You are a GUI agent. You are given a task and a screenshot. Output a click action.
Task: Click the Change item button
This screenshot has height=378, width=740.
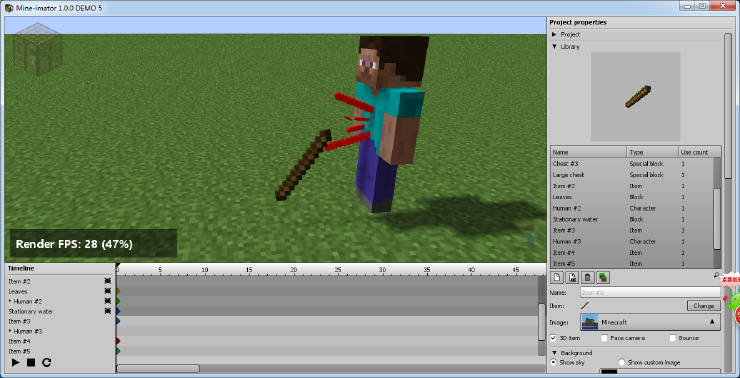[x=704, y=306]
